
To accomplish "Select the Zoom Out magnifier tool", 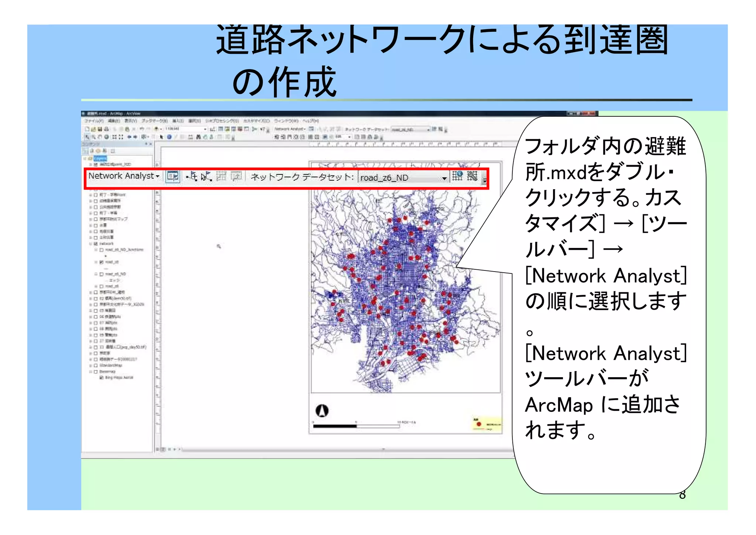I will 94,137.
